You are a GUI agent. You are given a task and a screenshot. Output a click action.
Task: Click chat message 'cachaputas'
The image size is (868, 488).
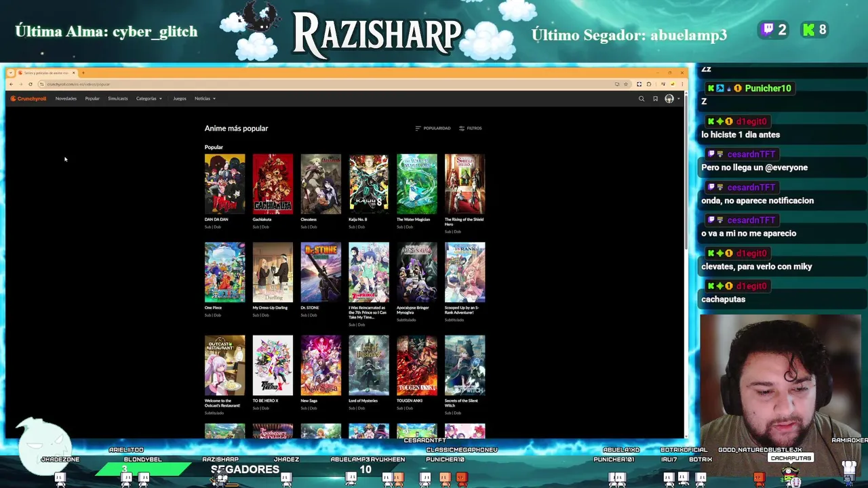pyautogui.click(x=723, y=300)
